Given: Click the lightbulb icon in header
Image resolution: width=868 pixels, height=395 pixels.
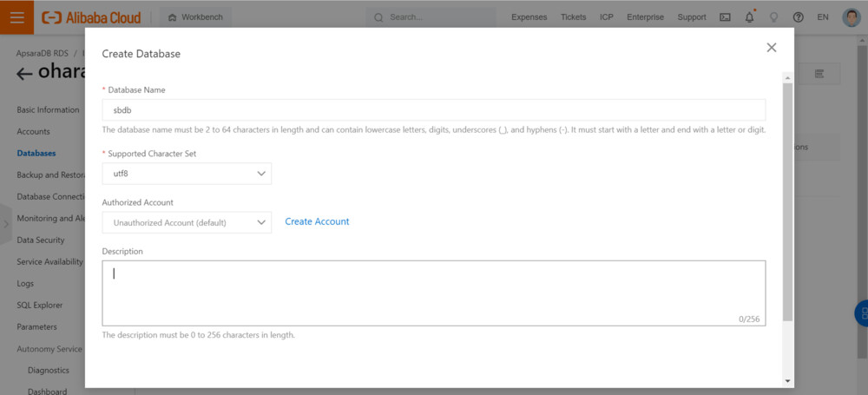Looking at the screenshot, I should [x=773, y=17].
